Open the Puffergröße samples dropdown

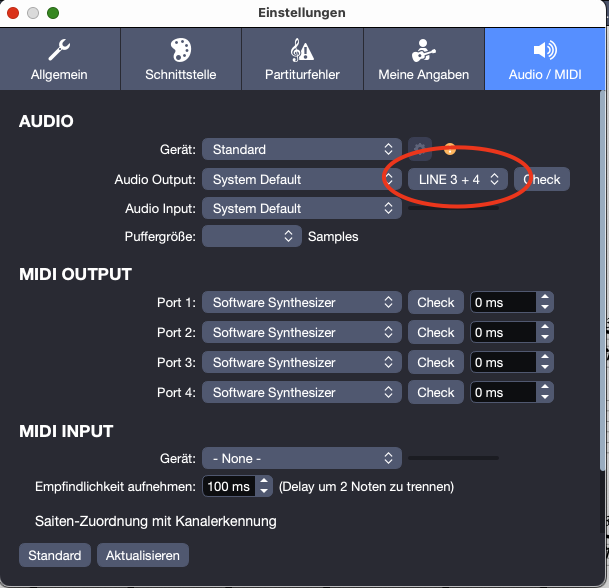coord(251,237)
